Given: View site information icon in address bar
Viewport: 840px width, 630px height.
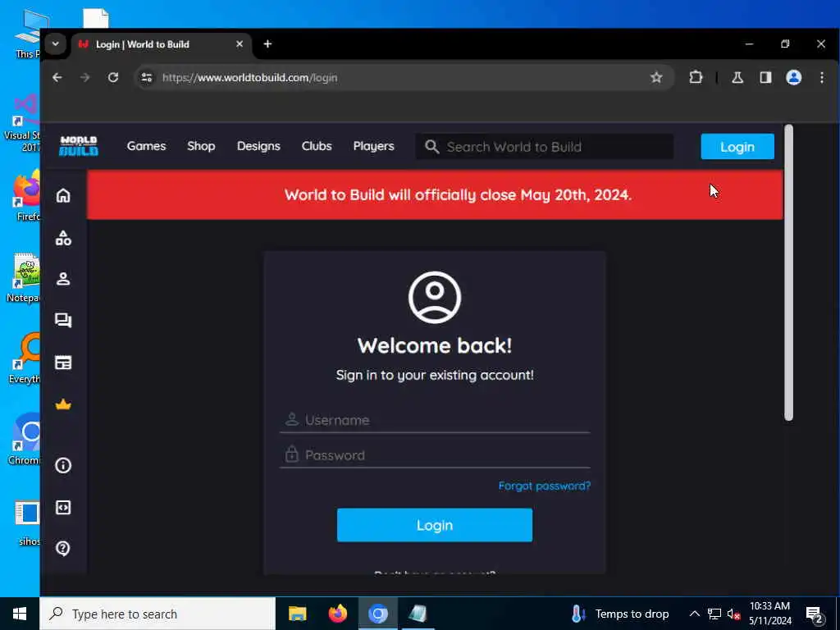Looking at the screenshot, I should click(x=147, y=78).
